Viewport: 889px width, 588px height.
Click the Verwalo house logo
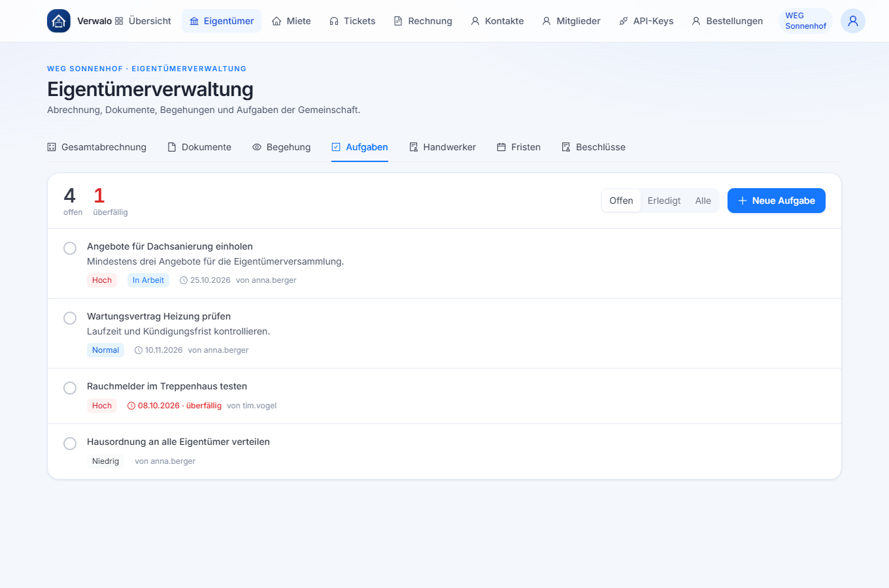tap(59, 21)
